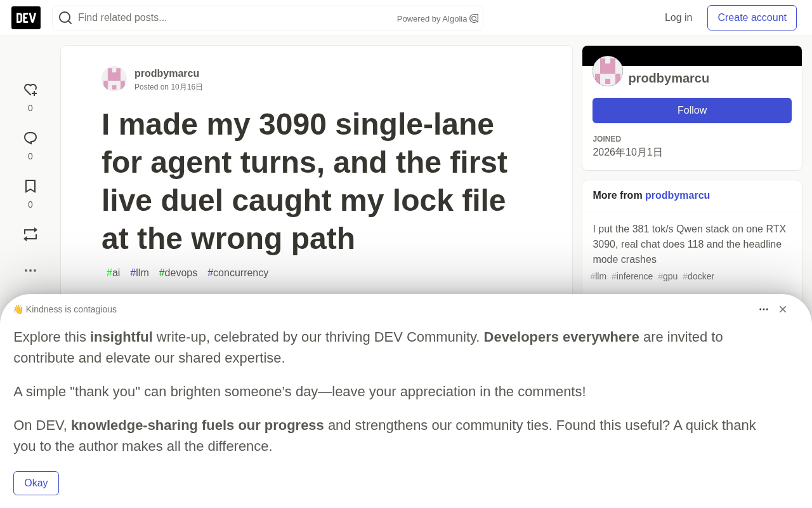The image size is (812, 508).
Task: Click the Create account button
Action: (x=752, y=18)
